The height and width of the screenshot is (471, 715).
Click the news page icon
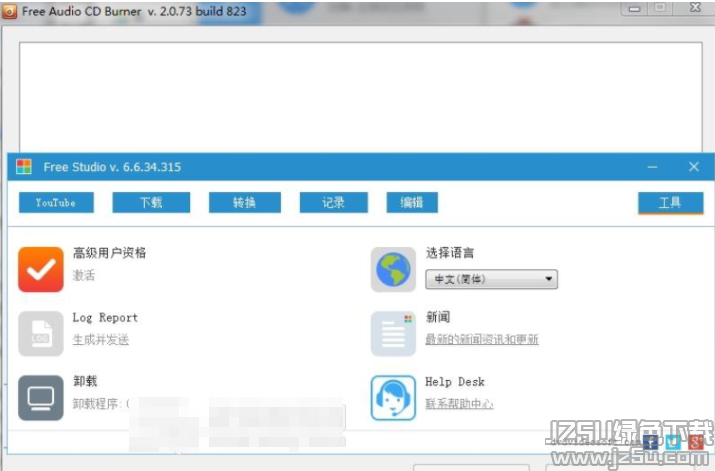coord(393,333)
